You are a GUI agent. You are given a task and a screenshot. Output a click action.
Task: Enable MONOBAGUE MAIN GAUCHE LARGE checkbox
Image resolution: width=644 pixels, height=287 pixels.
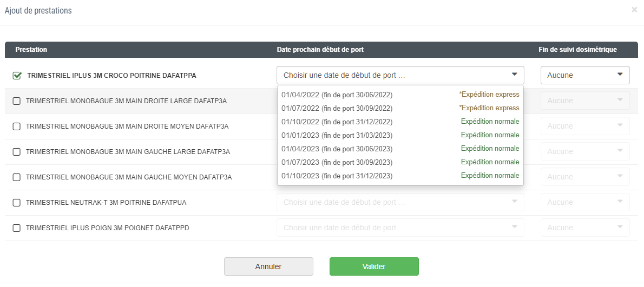pyautogui.click(x=16, y=152)
